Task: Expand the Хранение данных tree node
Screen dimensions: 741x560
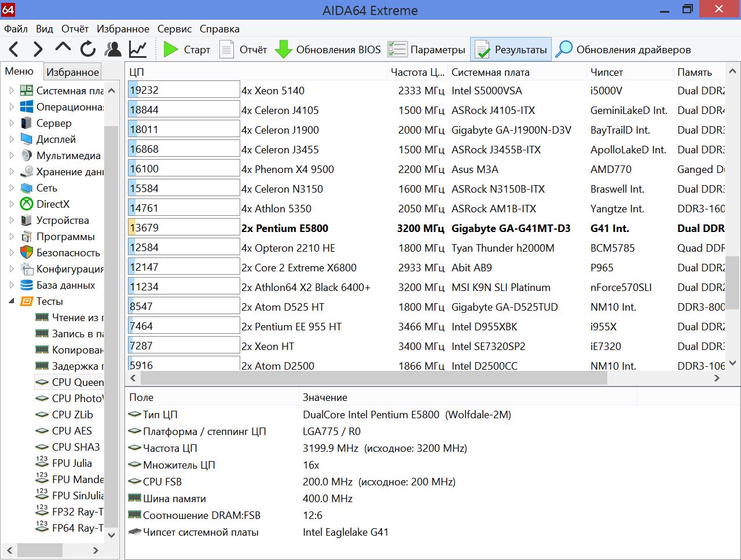Action: coord(12,172)
